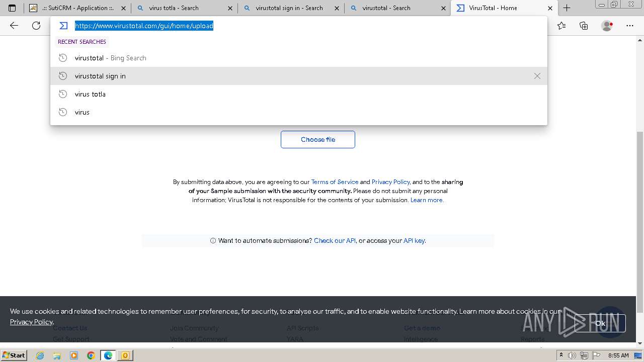Click the page vertical scrollbar thumb
This screenshot has width=644, height=362.
tap(640, 221)
